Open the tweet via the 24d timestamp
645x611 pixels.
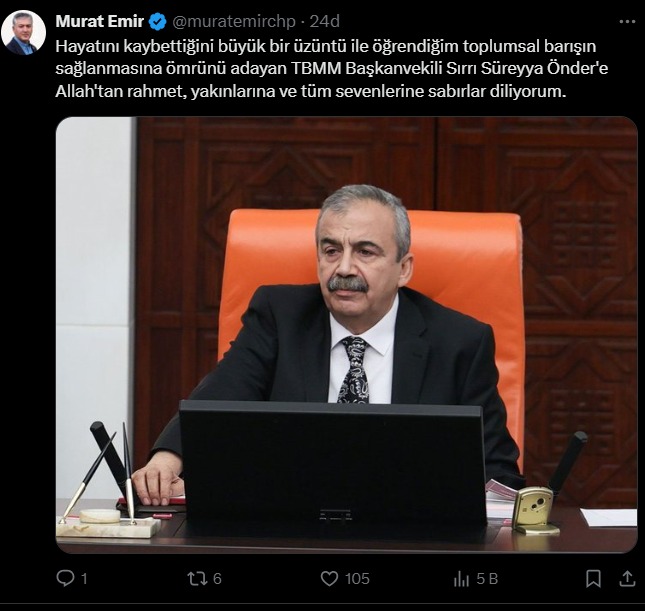coord(325,21)
